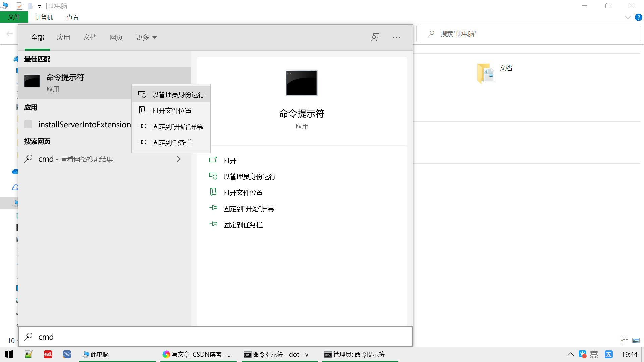This screenshot has width=644, height=362.
Task: Choose 固定到任务栏 in context menu
Action: [x=172, y=143]
